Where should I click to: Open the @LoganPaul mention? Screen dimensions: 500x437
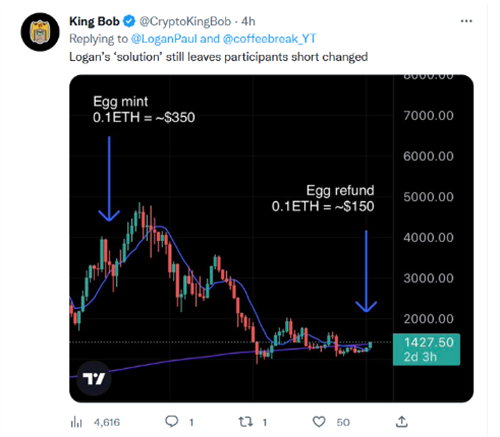(164, 39)
